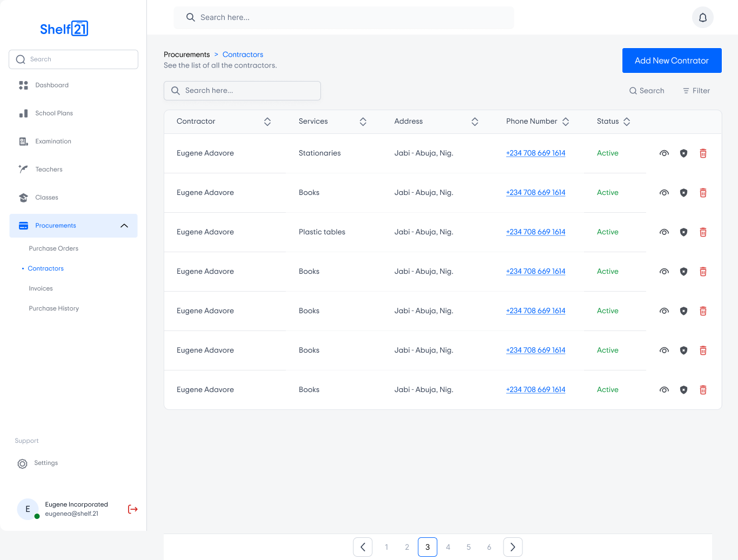Go to page 5
The image size is (738, 560).
pos(469,547)
